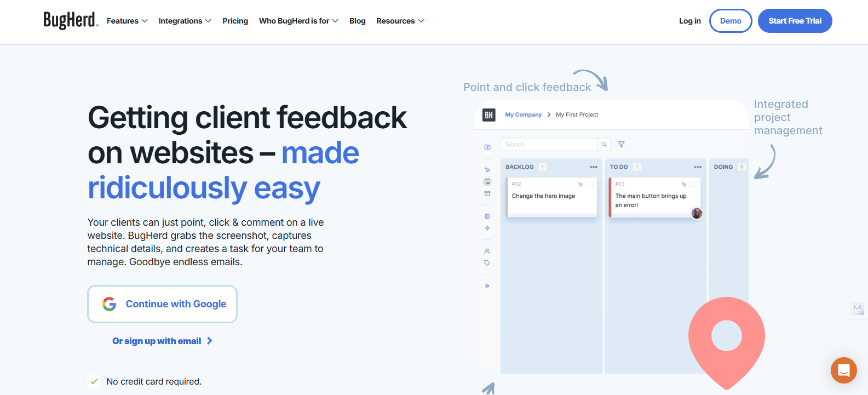
Task: Click the breadcrumb chevron after My Company
Action: (x=549, y=115)
